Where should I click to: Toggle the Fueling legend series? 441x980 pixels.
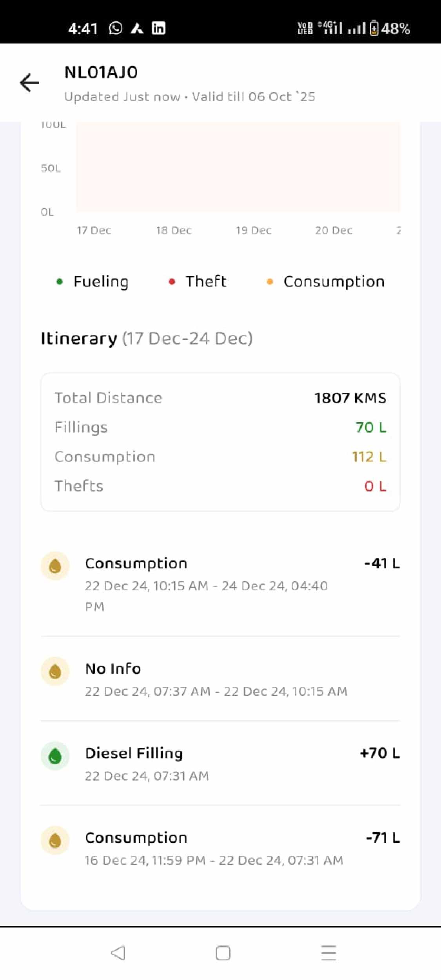coord(93,281)
